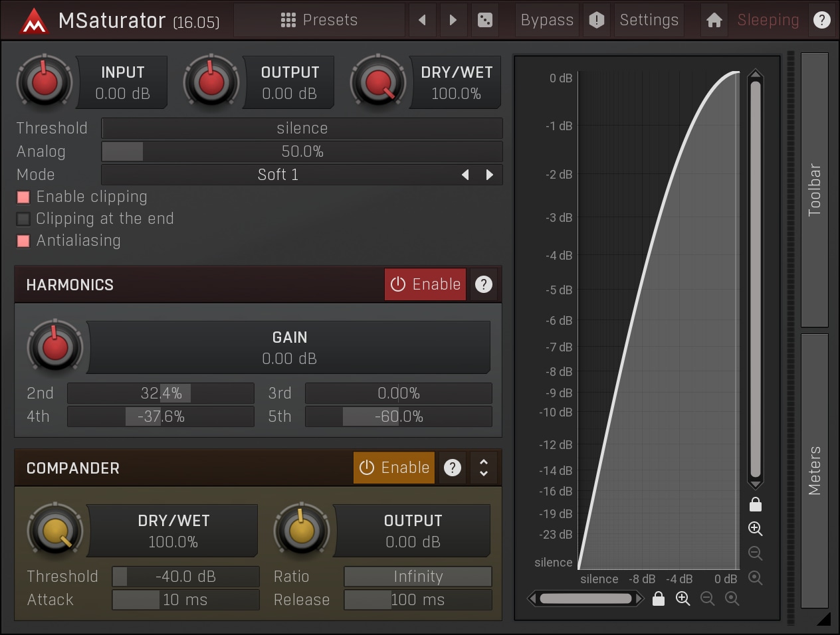
Task: Open help for the HARMONICS section
Action: click(484, 284)
